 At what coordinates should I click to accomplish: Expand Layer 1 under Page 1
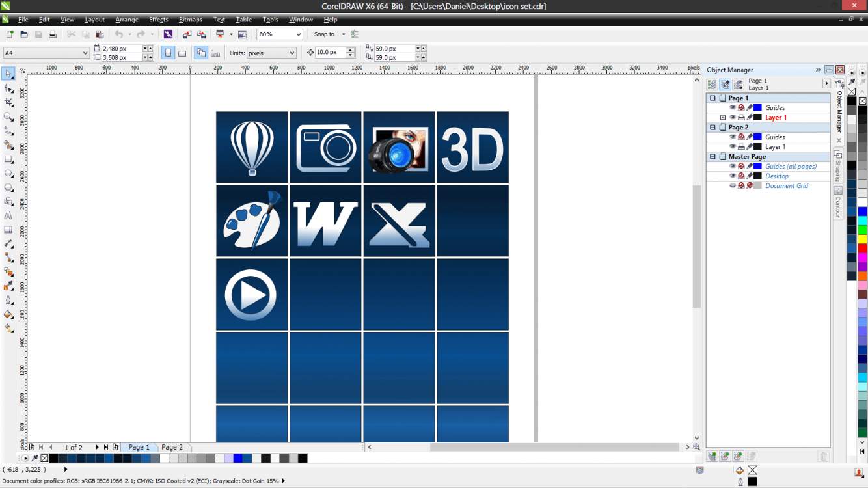(723, 117)
